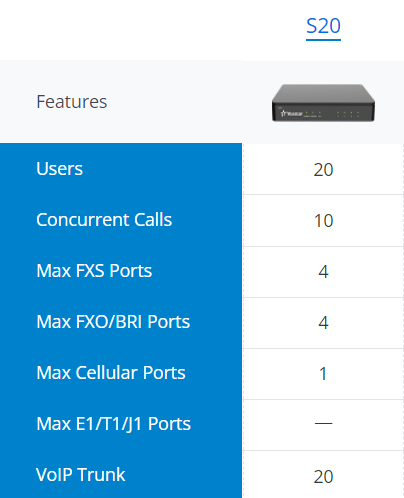Select the Features header label
This screenshot has height=498, width=404.
72,102
